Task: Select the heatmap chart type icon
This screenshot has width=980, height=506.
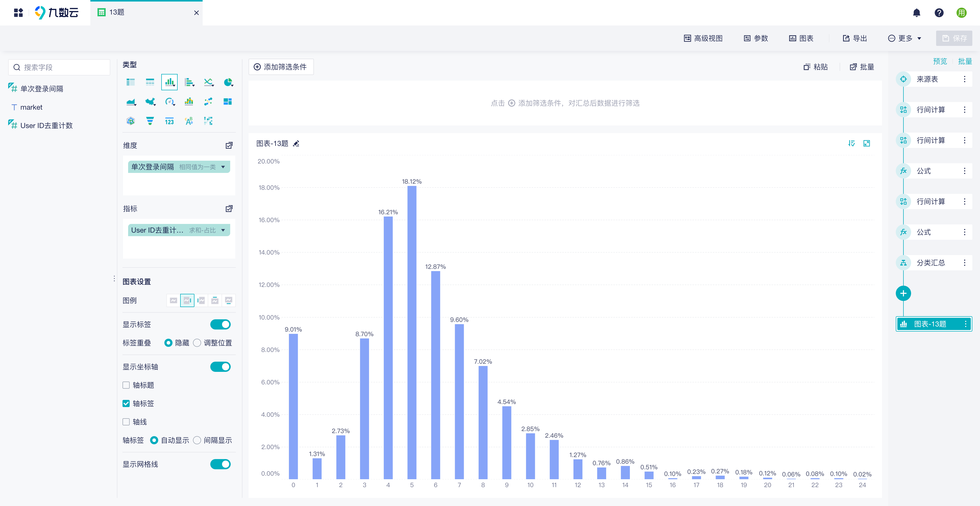Action: tap(208, 121)
